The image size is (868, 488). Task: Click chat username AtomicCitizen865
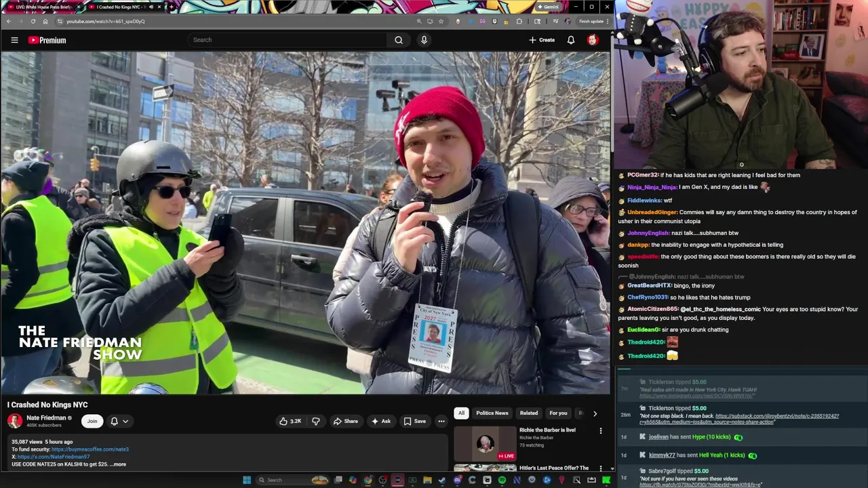[x=652, y=309]
